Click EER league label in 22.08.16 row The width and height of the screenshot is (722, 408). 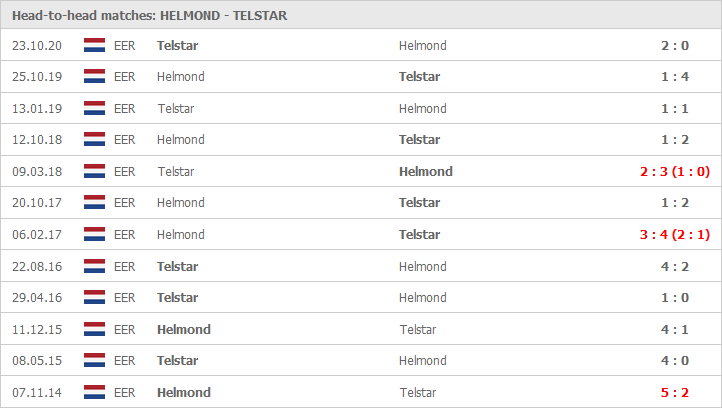point(125,267)
